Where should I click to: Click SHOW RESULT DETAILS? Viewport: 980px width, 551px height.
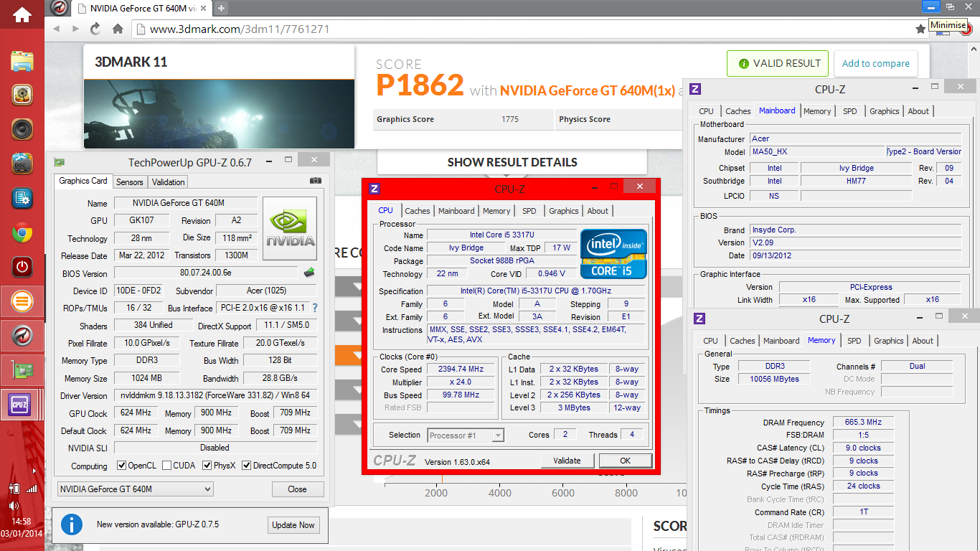click(512, 162)
